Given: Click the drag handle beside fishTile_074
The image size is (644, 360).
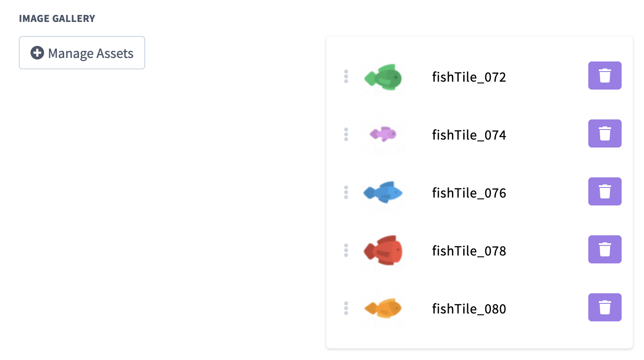Looking at the screenshot, I should (x=346, y=134).
